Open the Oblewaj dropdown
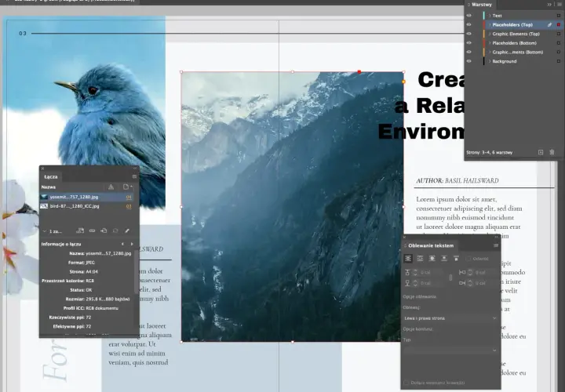The width and height of the screenshot is (565, 392). pos(450,318)
